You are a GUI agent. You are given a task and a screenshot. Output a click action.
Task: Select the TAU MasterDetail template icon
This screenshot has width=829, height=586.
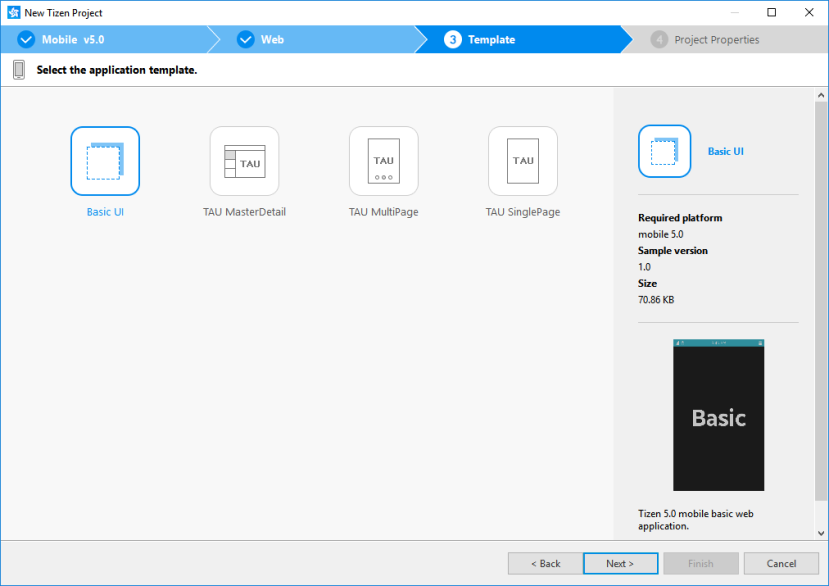(243, 160)
